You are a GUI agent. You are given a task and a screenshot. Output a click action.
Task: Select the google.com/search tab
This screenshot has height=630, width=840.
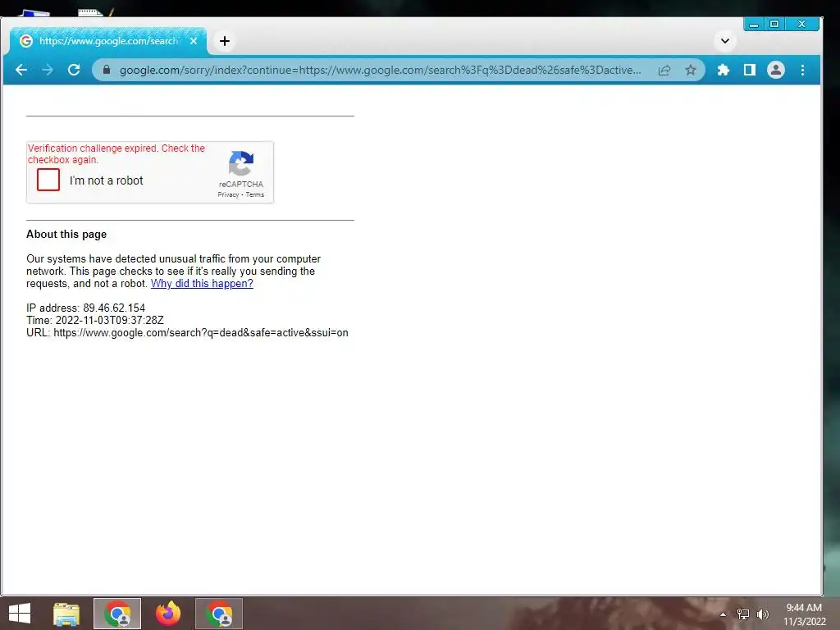pyautogui.click(x=108, y=41)
